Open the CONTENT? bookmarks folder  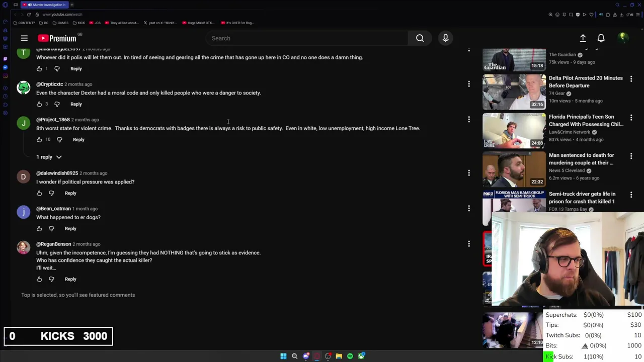click(x=24, y=23)
